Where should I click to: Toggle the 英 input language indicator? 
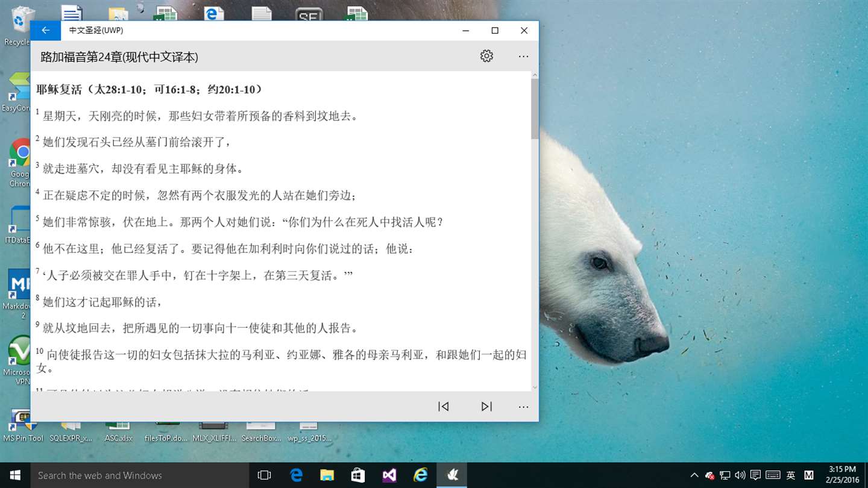tap(790, 475)
